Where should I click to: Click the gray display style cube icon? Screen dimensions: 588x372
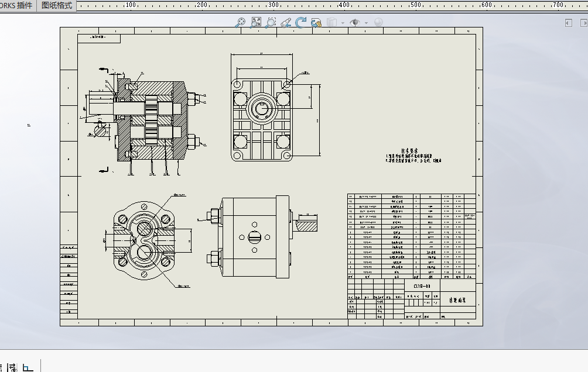[x=331, y=22]
